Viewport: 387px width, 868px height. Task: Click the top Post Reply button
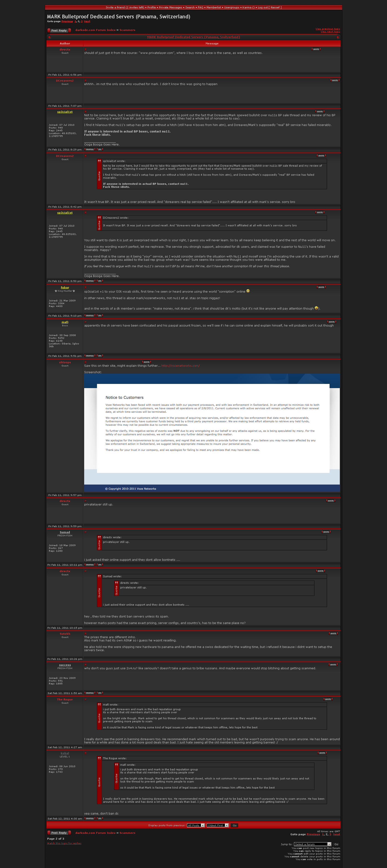click(x=59, y=30)
